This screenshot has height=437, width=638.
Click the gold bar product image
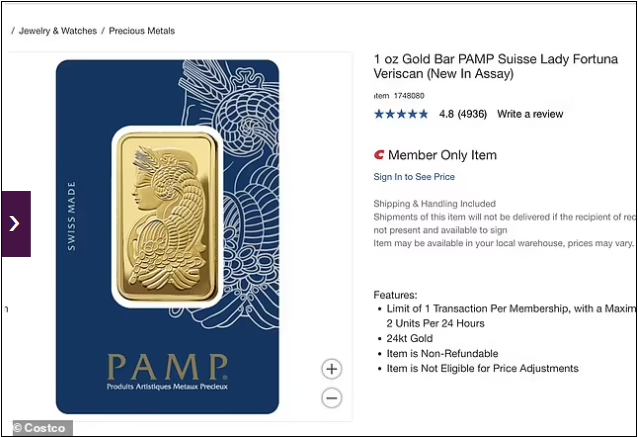[x=167, y=216]
